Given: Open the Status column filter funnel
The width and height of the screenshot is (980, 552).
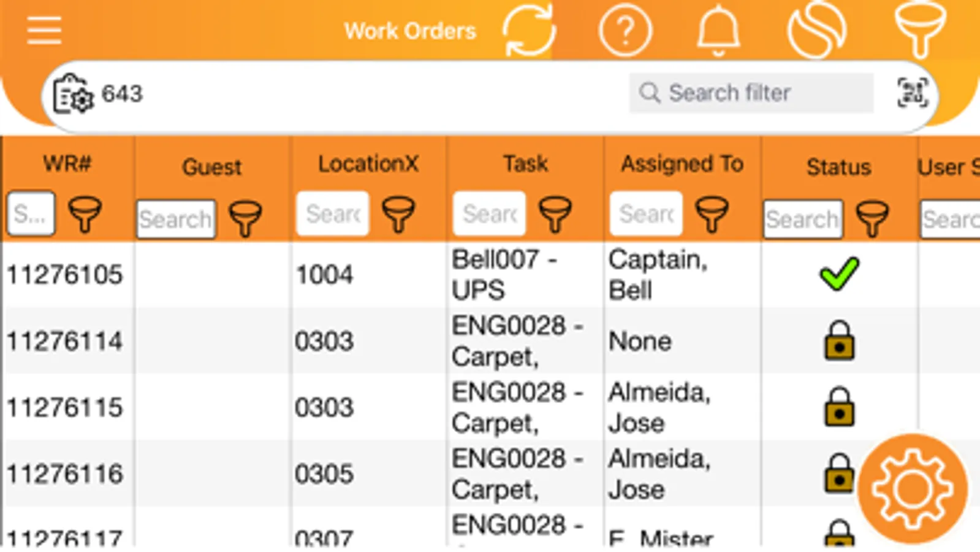Looking at the screenshot, I should click(x=872, y=218).
